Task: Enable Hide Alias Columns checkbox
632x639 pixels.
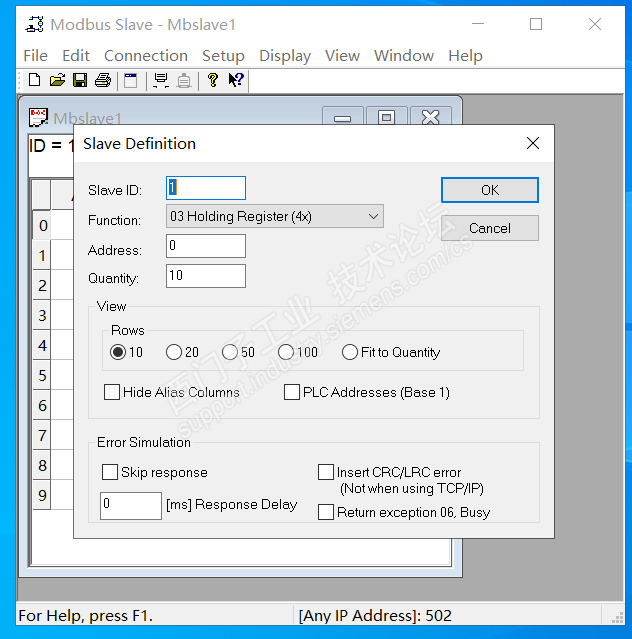Action: point(112,392)
